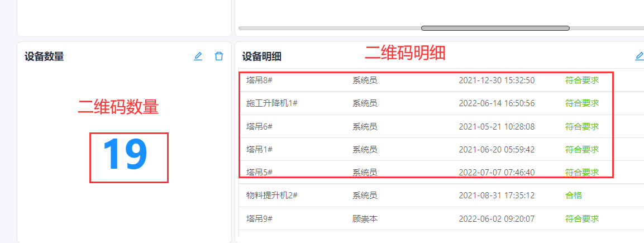Click timestamp 2021-08-31 17:35:12
This screenshot has height=243, width=644.
coord(497,196)
